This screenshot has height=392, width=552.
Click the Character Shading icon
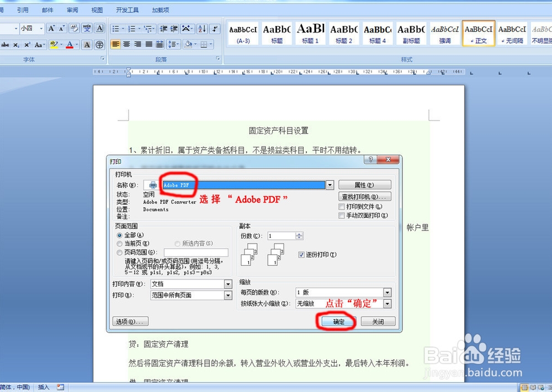(x=87, y=45)
